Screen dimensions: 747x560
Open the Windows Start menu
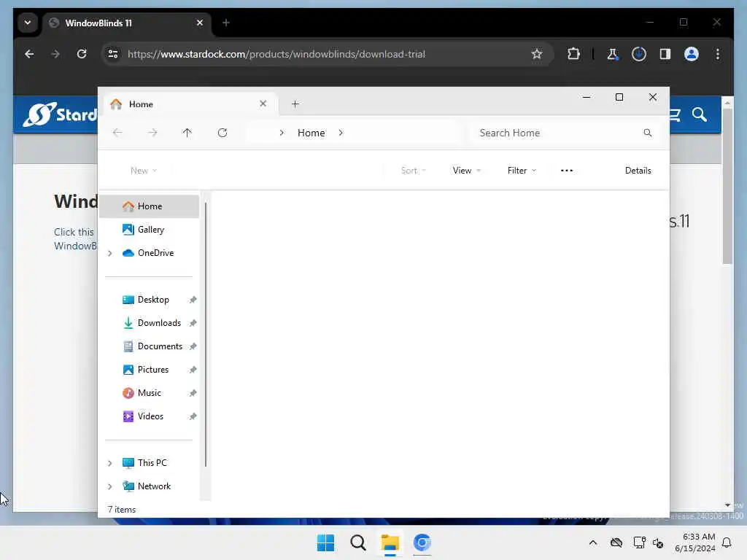(x=325, y=542)
